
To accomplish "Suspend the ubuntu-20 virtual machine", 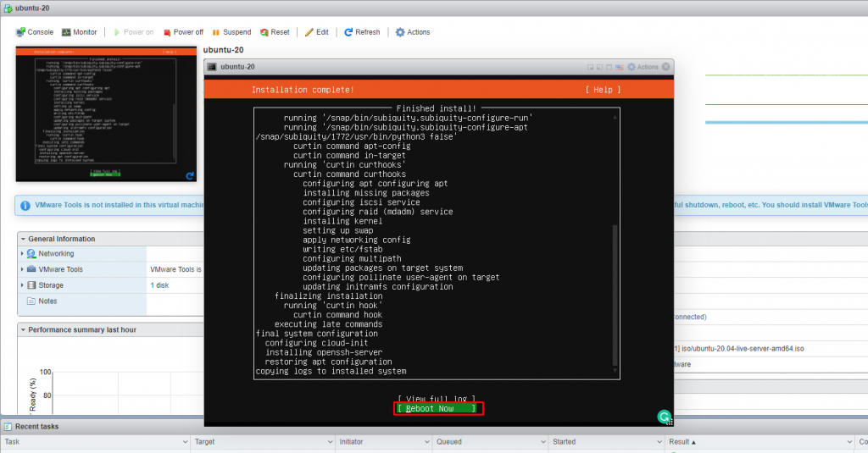I will pyautogui.click(x=231, y=32).
